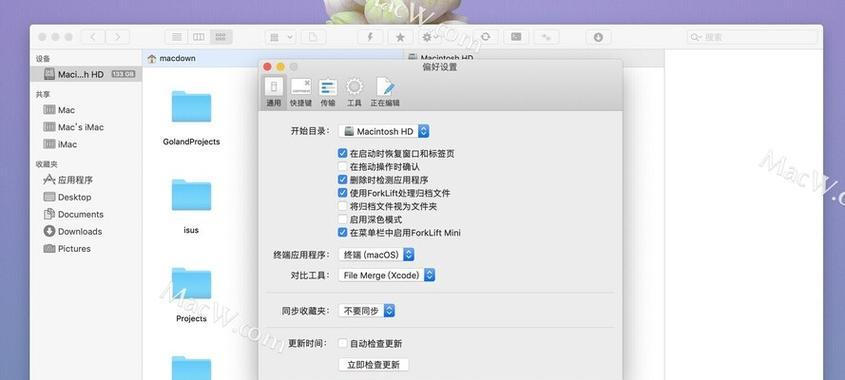Open the download activities toolbar icon
The height and width of the screenshot is (380, 845).
click(x=598, y=37)
